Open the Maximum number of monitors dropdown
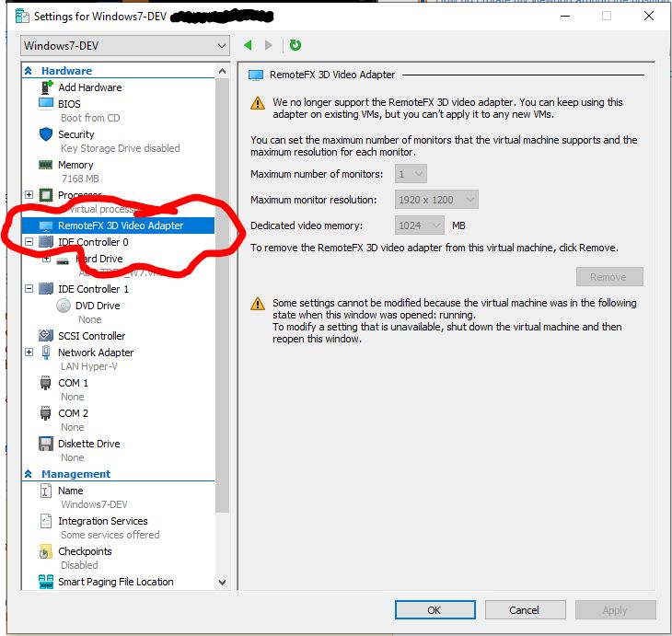This screenshot has width=672, height=636. (x=411, y=174)
